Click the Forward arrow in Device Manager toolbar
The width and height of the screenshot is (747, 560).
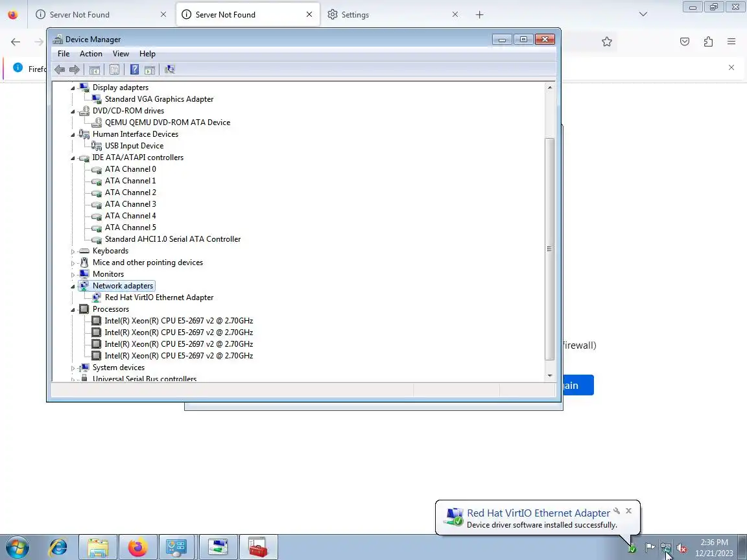(75, 69)
